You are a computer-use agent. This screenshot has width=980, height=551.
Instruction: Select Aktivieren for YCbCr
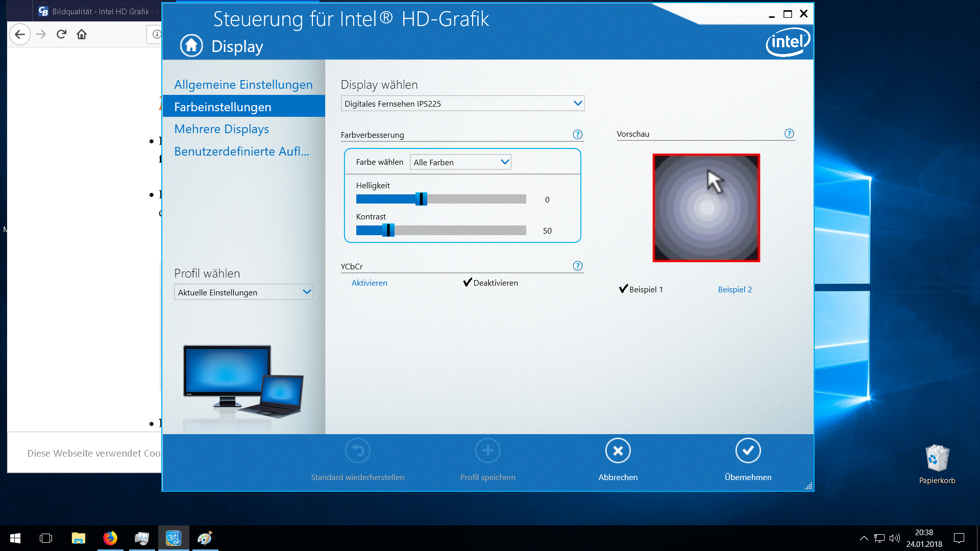[x=370, y=283]
